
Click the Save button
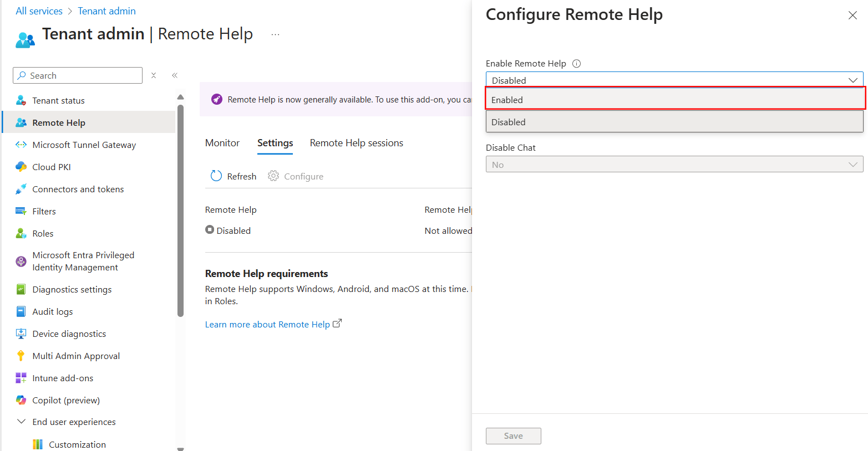click(x=514, y=436)
